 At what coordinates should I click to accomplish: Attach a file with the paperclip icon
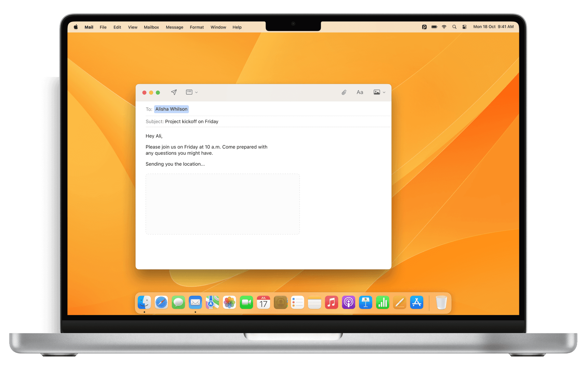344,92
